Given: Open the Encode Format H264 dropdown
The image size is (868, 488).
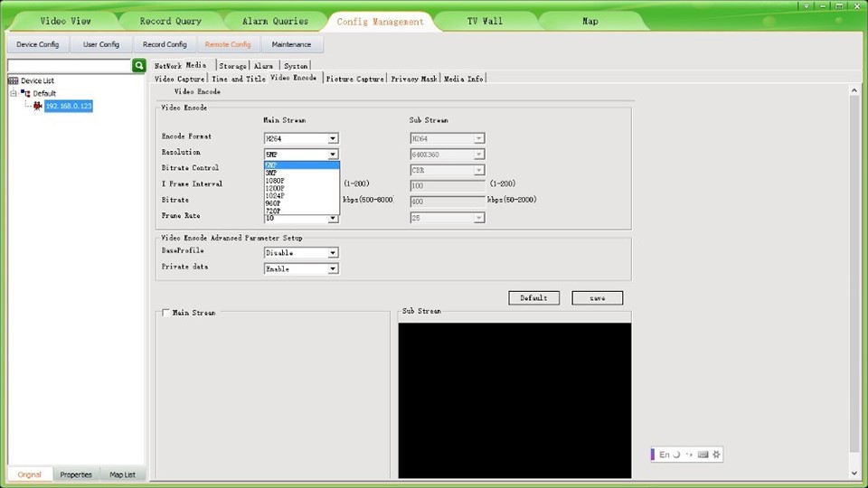Looking at the screenshot, I should coord(301,138).
